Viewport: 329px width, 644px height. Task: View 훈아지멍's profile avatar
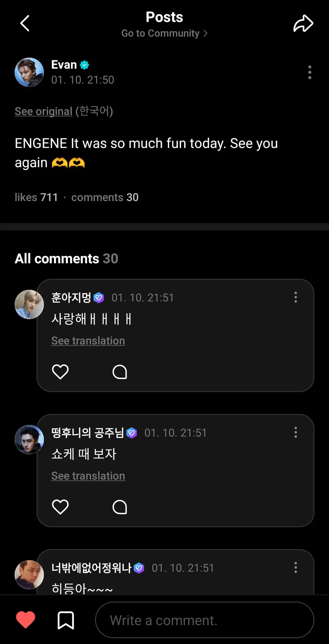click(x=29, y=305)
